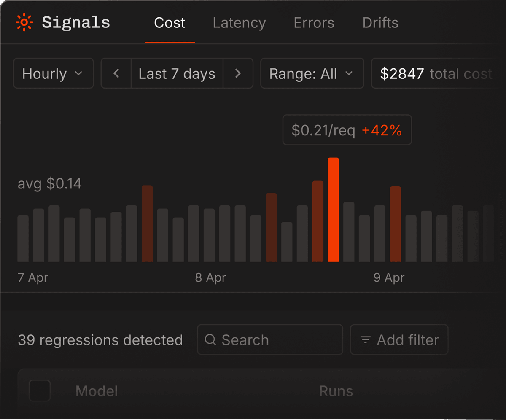This screenshot has width=506, height=420.
Task: Click the Signals sun logo icon
Action: 24,22
